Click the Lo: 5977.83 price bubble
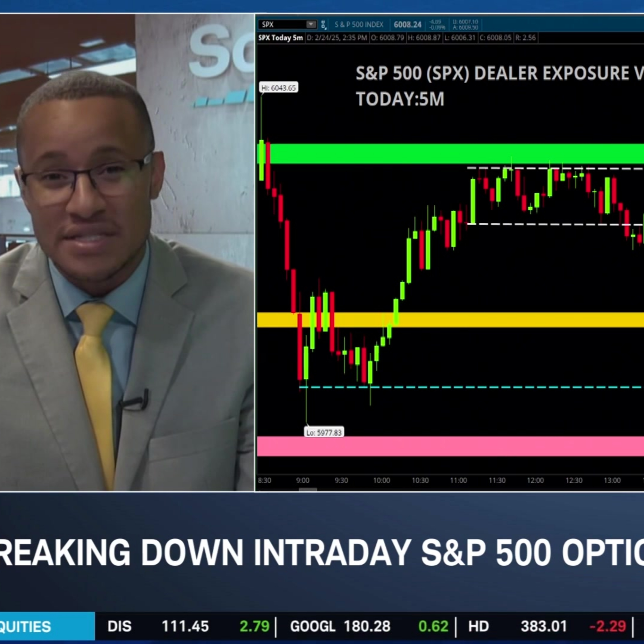Viewport: 644px width, 644px height. (x=324, y=433)
